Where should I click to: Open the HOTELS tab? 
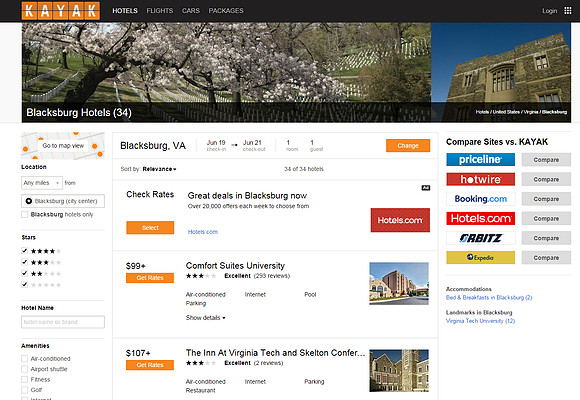(x=125, y=11)
